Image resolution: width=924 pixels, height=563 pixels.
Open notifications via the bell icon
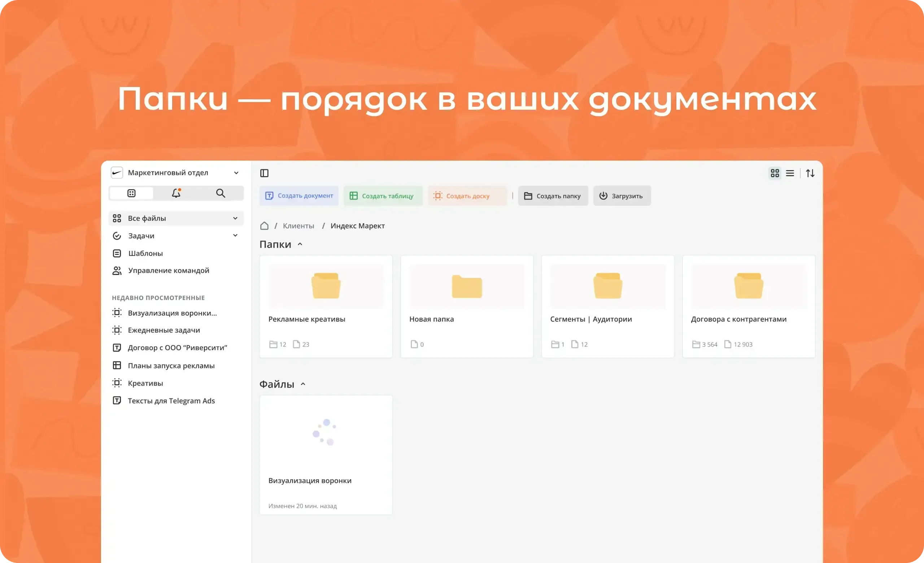[176, 193]
